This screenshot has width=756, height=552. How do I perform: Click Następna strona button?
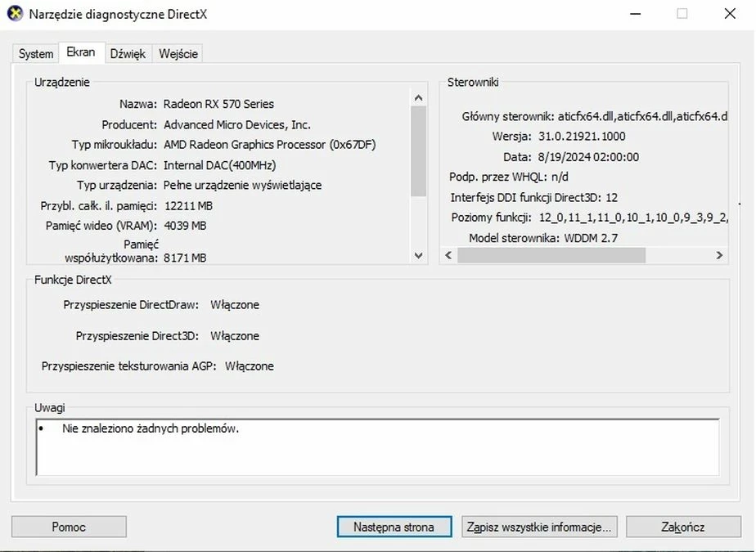click(394, 526)
